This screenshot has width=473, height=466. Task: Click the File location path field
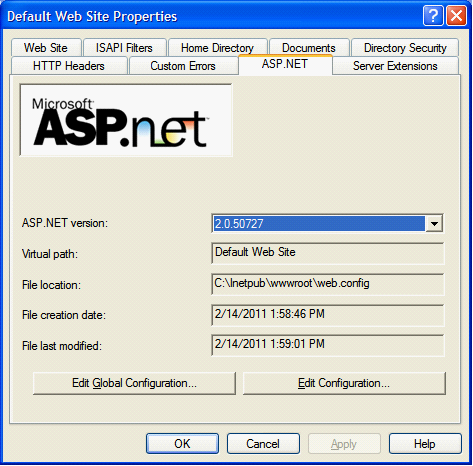tap(327, 284)
